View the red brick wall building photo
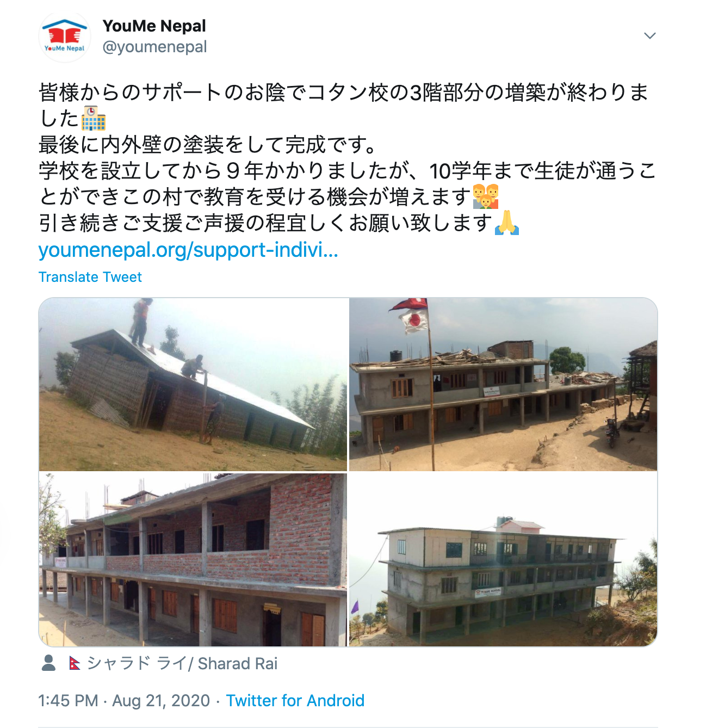The width and height of the screenshot is (706, 728). tap(193, 560)
